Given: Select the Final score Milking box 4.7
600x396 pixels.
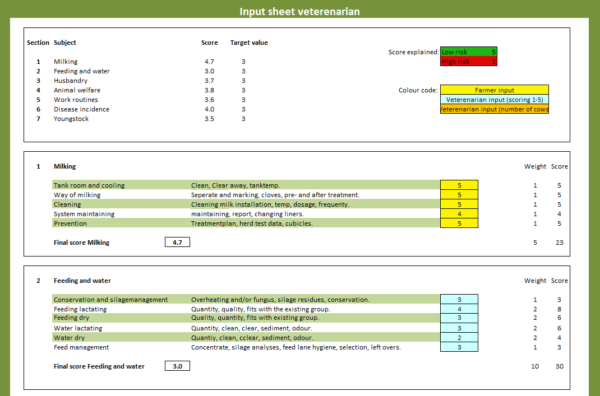Looking at the screenshot, I should [x=177, y=242].
